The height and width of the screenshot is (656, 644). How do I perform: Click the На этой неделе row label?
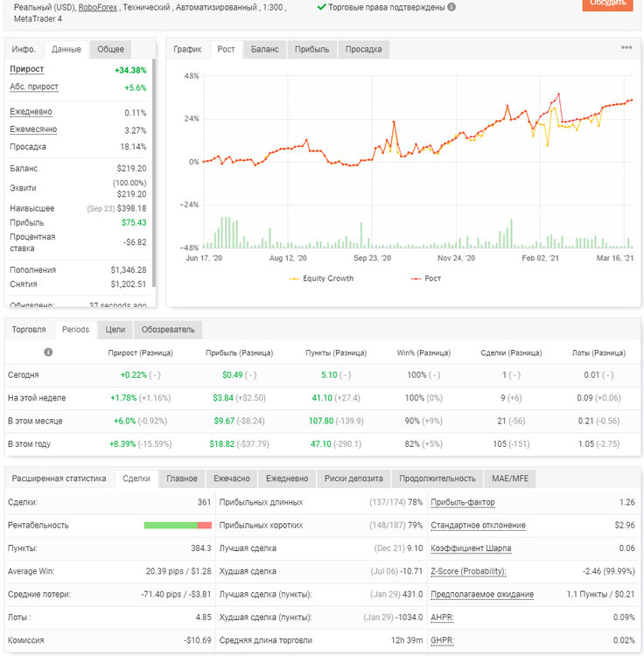pyautogui.click(x=37, y=398)
